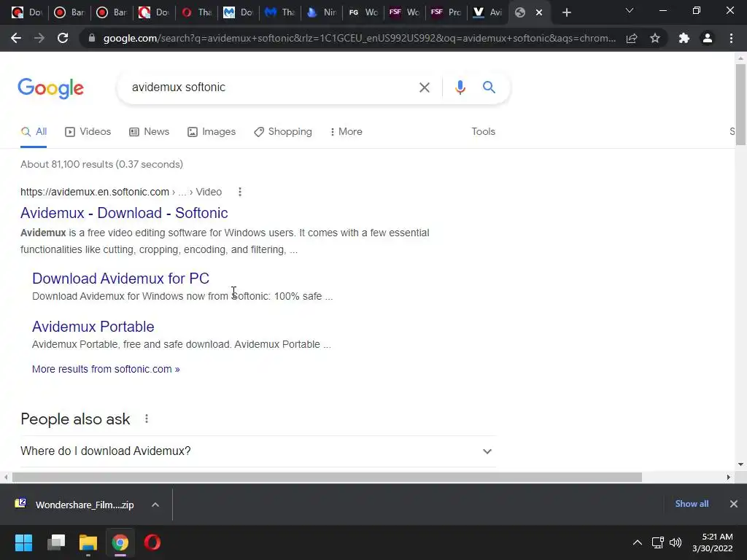Switch to Shopping results tab
The height and width of the screenshot is (560, 747).
pyautogui.click(x=283, y=132)
